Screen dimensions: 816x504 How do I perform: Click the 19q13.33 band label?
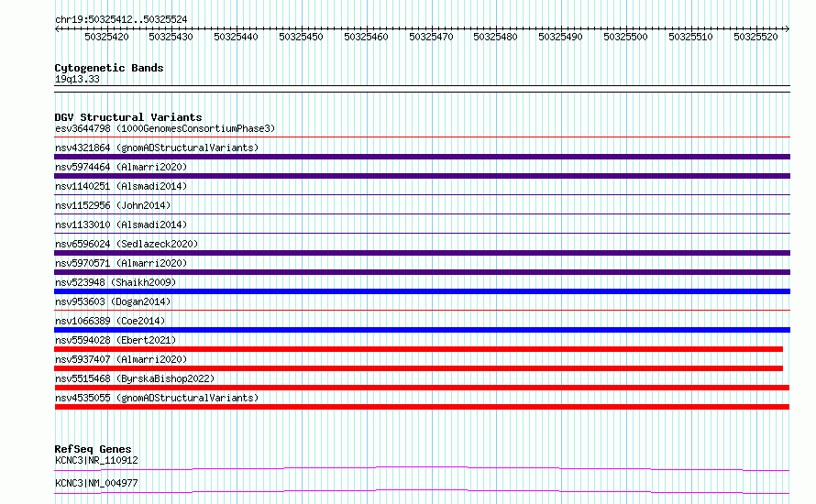(x=77, y=79)
